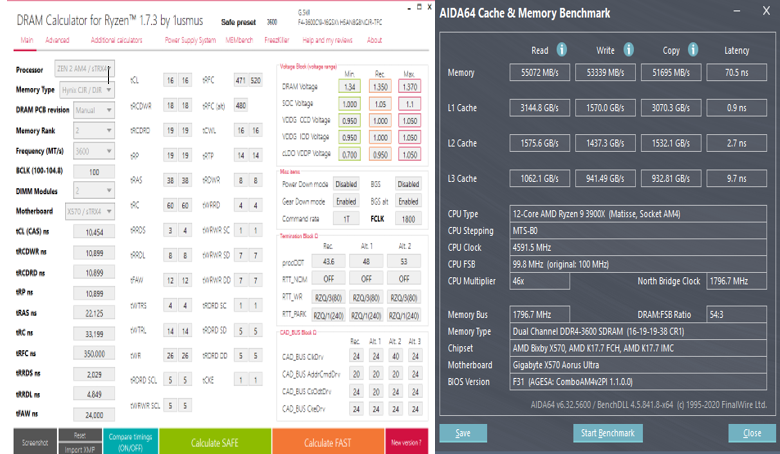780x454 pixels.
Task: Click the BCLK input field
Action: (94, 172)
